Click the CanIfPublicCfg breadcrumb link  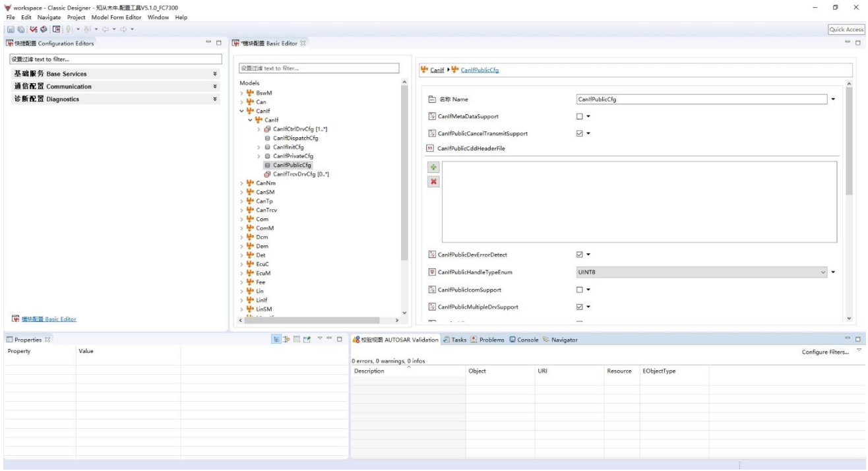tap(479, 71)
